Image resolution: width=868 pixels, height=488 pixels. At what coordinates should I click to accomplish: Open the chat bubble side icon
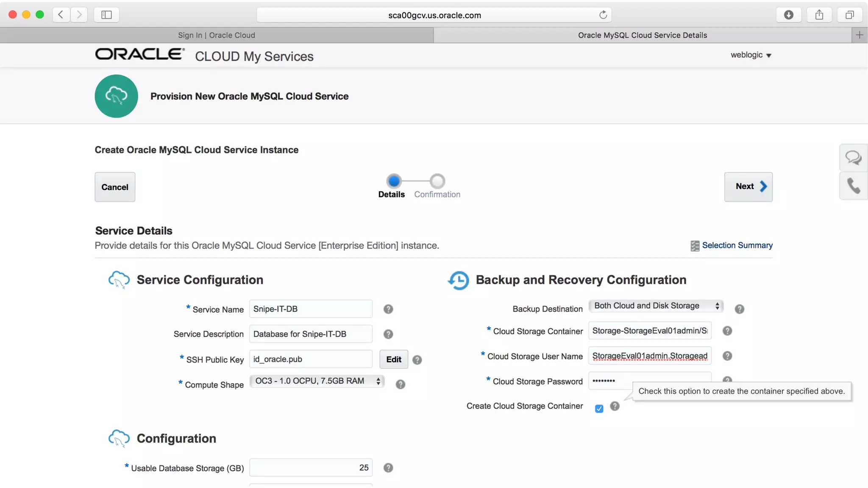(853, 158)
